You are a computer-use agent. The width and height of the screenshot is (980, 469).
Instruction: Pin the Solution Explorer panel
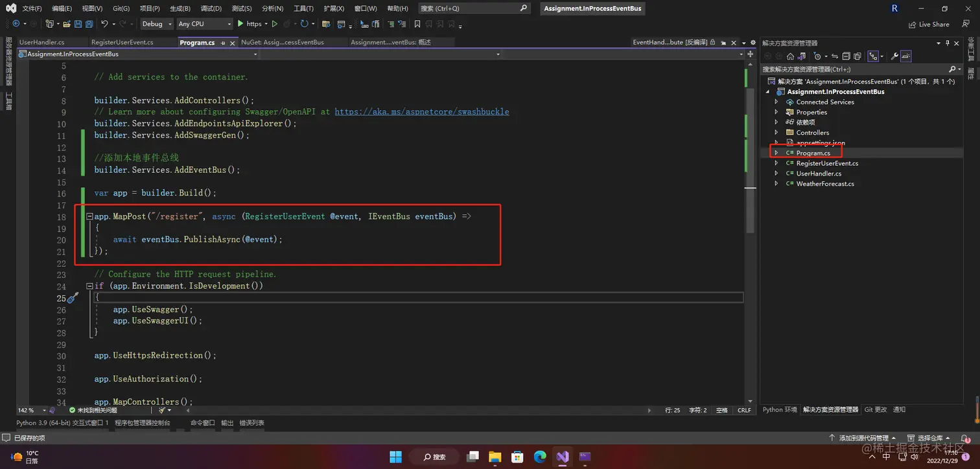pyautogui.click(x=948, y=43)
